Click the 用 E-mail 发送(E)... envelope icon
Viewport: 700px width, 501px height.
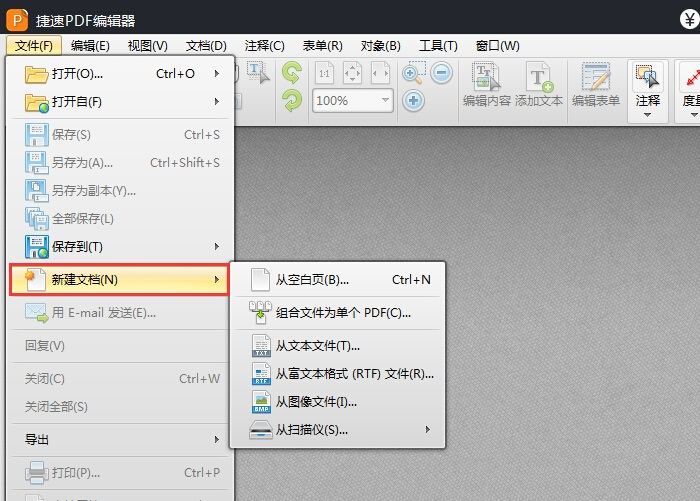pos(37,313)
